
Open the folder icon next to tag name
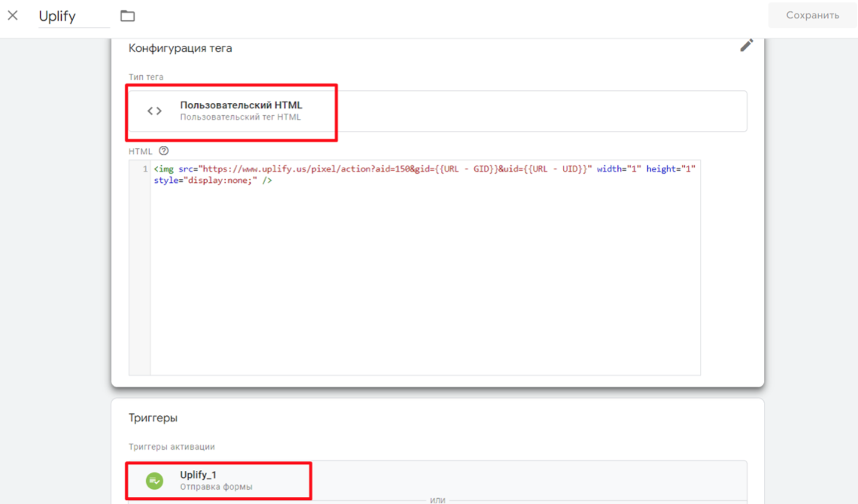(127, 16)
